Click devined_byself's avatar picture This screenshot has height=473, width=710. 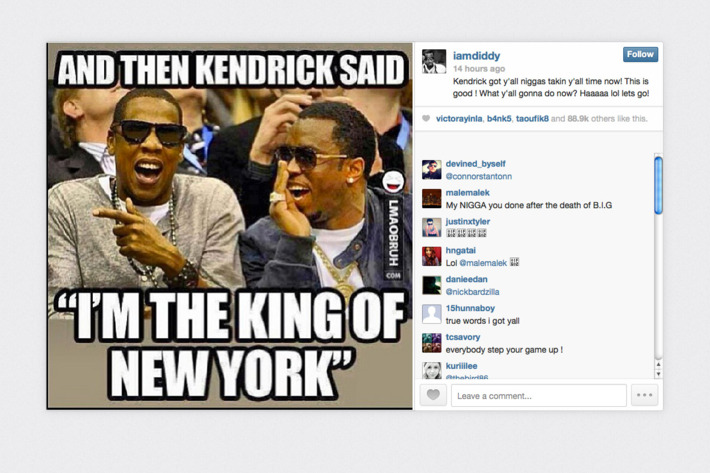point(432,170)
